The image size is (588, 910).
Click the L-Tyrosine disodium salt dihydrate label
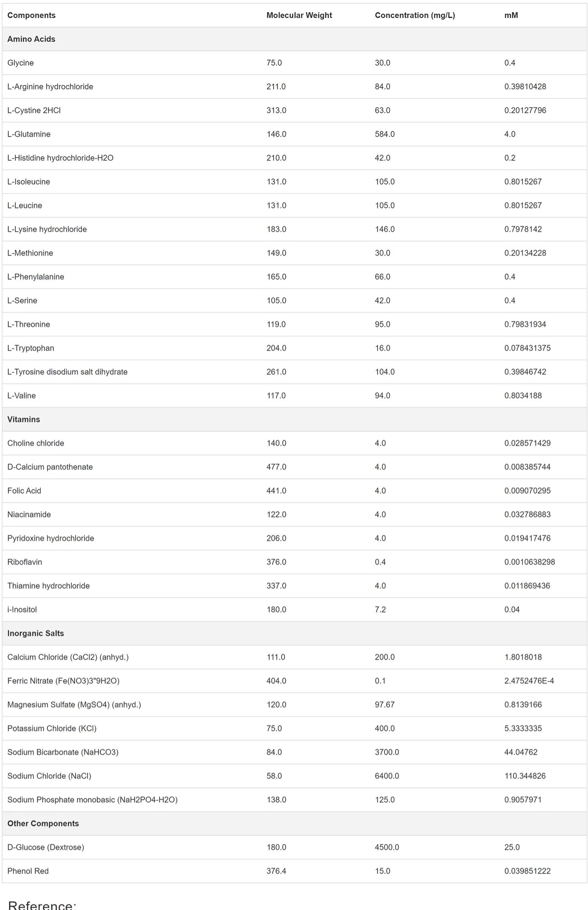tap(67, 372)
